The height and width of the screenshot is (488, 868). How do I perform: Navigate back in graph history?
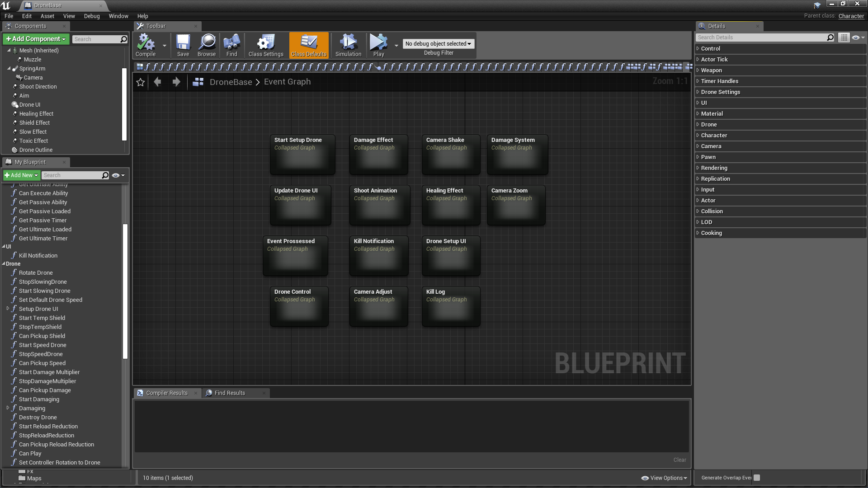point(157,82)
